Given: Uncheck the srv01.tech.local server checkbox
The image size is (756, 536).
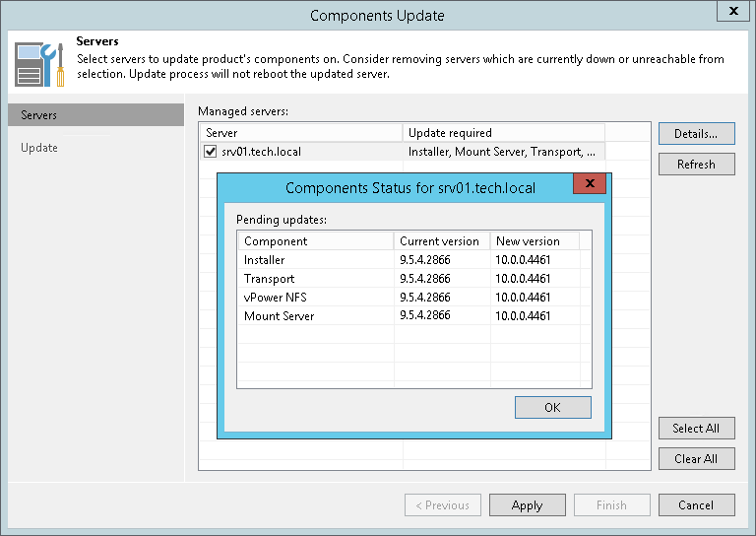Looking at the screenshot, I should click(x=210, y=152).
